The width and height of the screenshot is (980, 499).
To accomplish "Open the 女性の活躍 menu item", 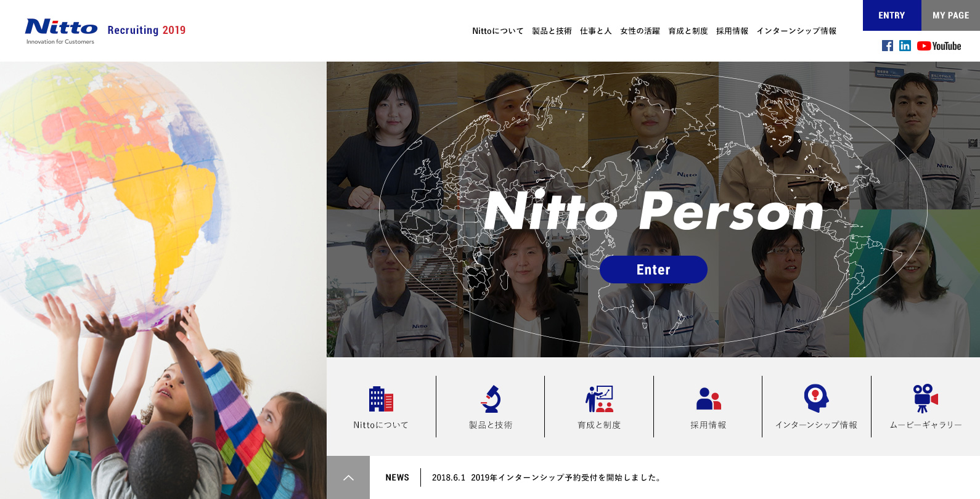I will pyautogui.click(x=640, y=31).
